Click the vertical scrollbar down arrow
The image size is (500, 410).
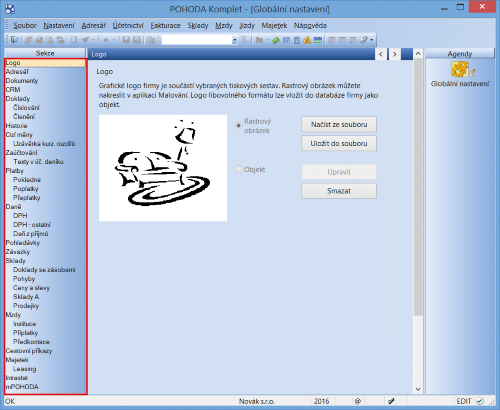[x=418, y=389]
